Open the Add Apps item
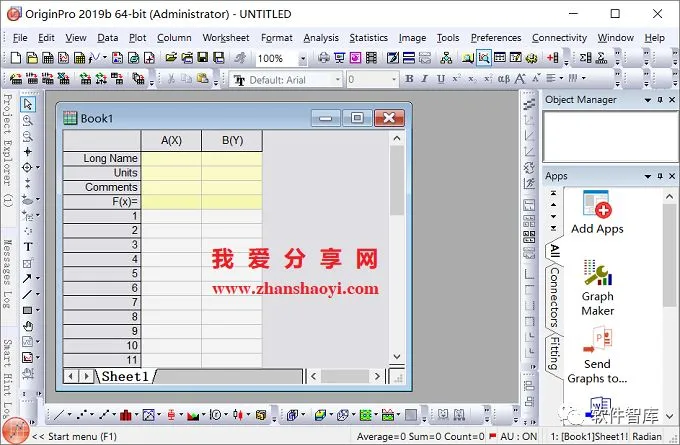Screen dimensions: 680x445 597,213
